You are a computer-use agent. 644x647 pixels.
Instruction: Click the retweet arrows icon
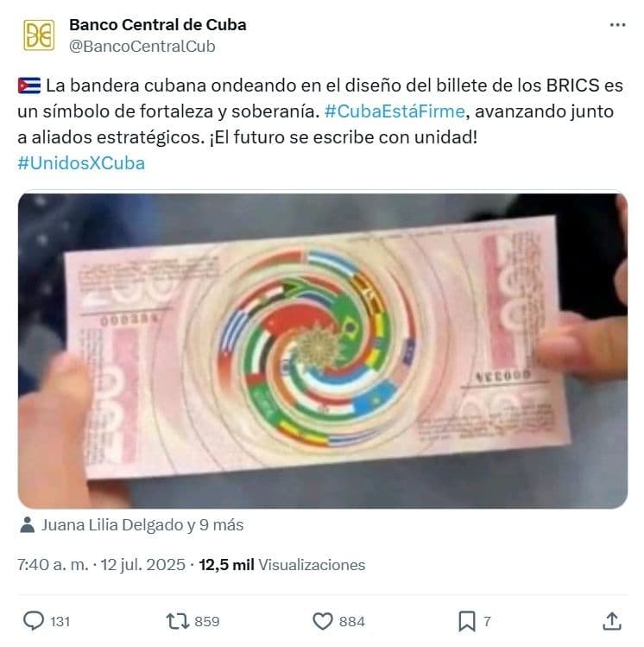tap(177, 621)
